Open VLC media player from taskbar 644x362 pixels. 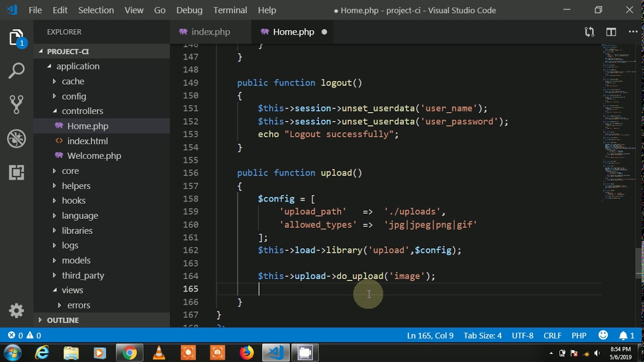click(x=159, y=353)
